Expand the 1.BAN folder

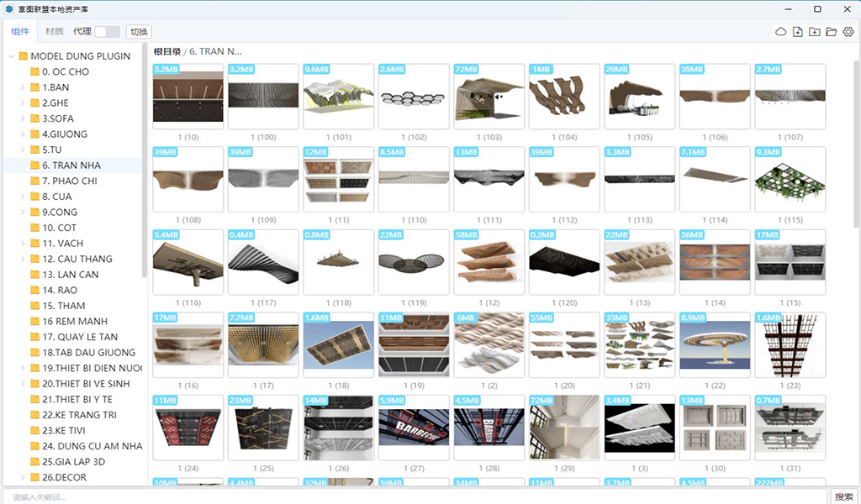(x=23, y=87)
